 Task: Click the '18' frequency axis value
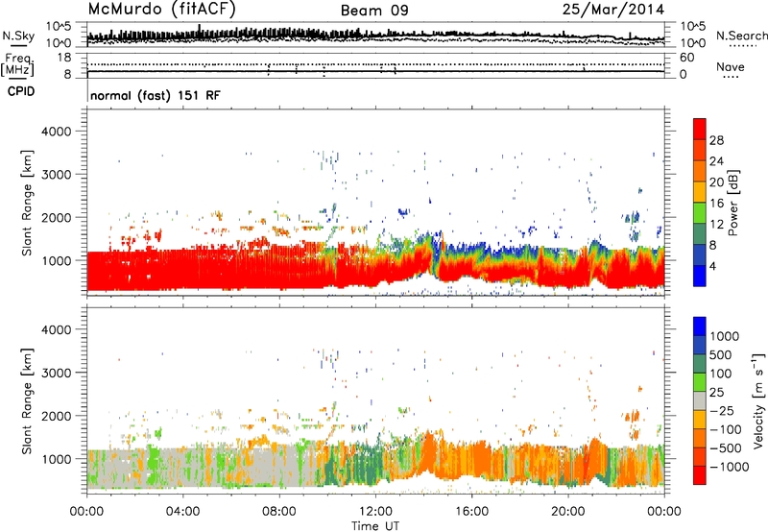(x=65, y=58)
